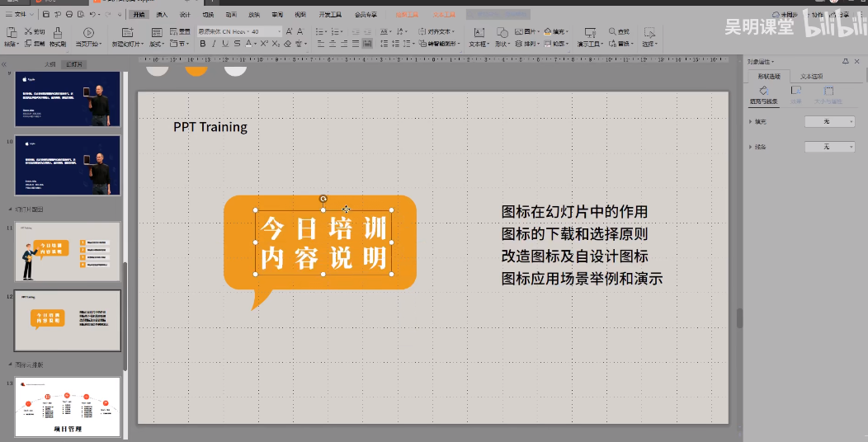Image resolution: width=868 pixels, height=442 pixels.
Task: Click the Save icon in quick access bar
Action: (46, 14)
